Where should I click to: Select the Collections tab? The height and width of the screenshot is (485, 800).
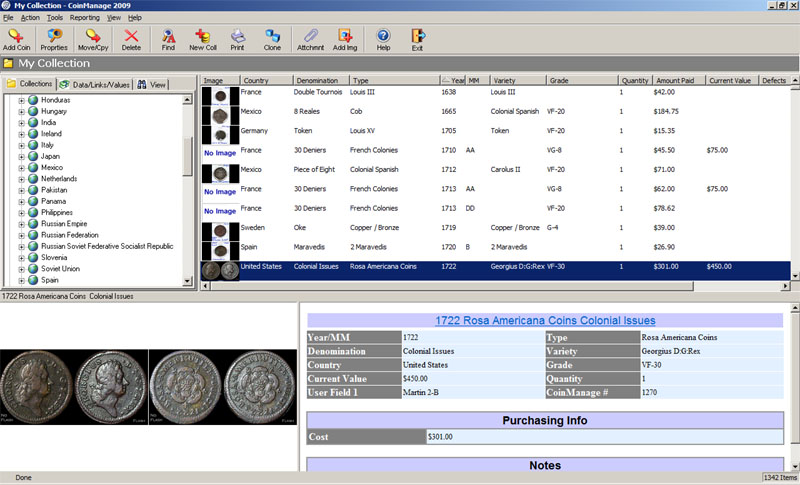(x=30, y=84)
